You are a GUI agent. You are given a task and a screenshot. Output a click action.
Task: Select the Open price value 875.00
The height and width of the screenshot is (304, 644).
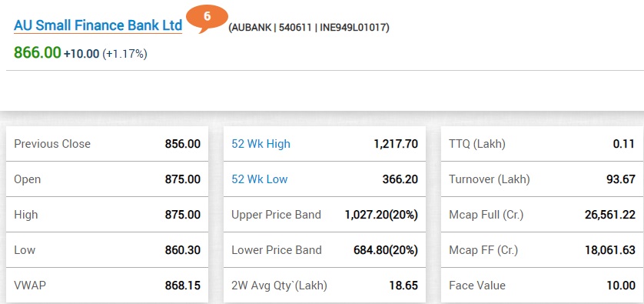pyautogui.click(x=183, y=179)
